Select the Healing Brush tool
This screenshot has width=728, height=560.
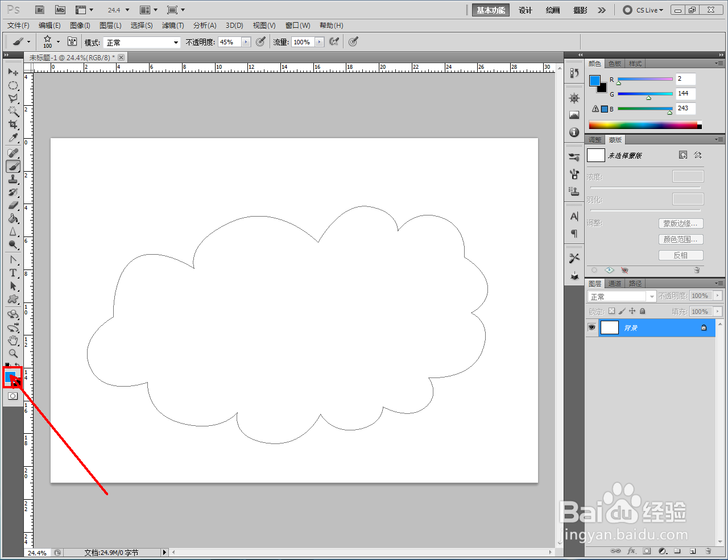coord(13,153)
